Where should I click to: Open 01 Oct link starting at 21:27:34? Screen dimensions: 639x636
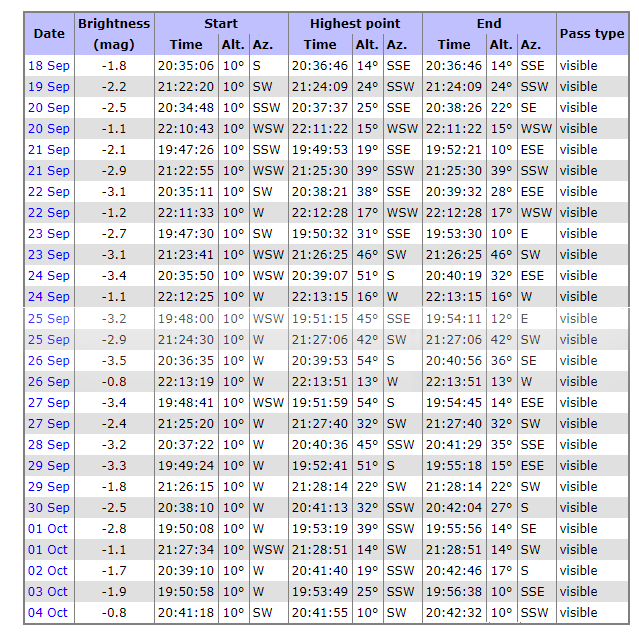(48, 550)
